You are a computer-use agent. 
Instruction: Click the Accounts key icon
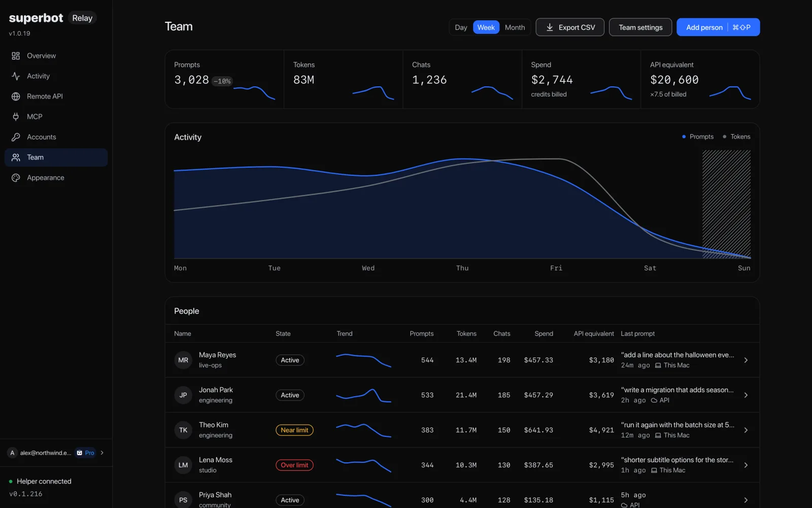(16, 137)
